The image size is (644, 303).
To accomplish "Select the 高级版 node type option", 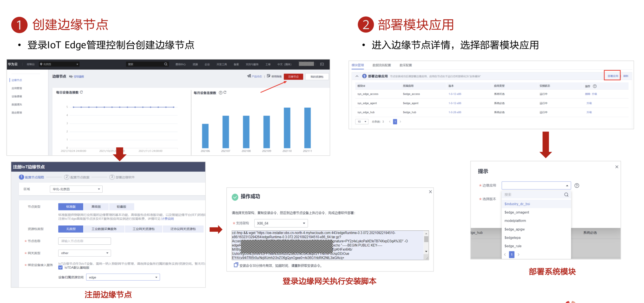I will (96, 207).
